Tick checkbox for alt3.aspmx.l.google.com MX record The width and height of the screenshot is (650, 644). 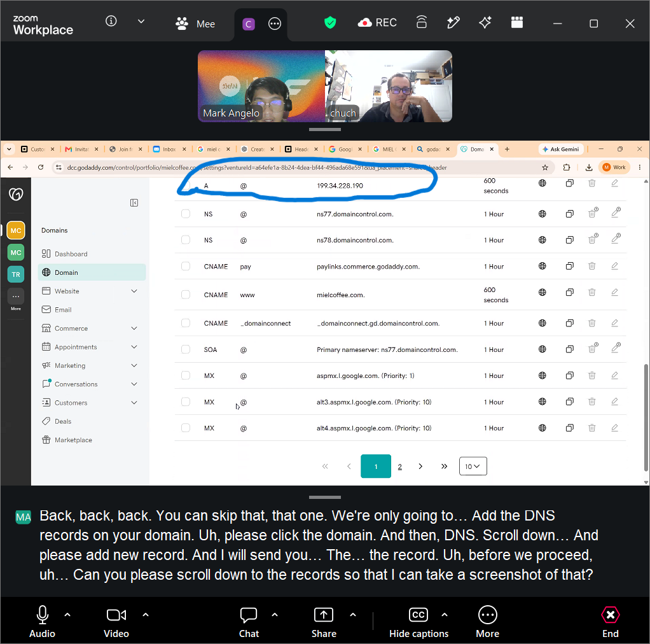[x=186, y=402]
